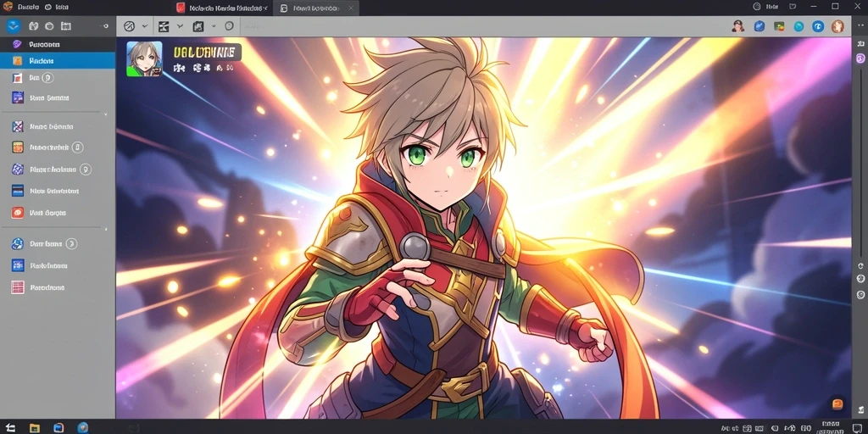868x434 pixels.
Task: Select the sidebar row with pink table icon
Action: point(58,288)
